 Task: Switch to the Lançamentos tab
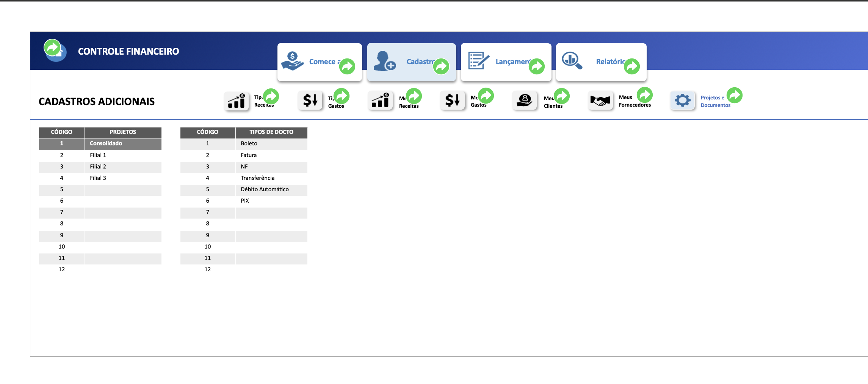[506, 62]
